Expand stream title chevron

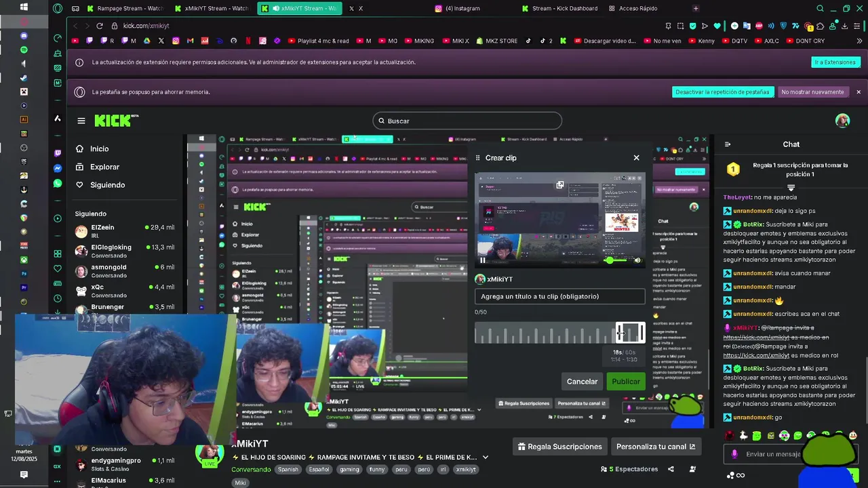pyautogui.click(x=485, y=457)
